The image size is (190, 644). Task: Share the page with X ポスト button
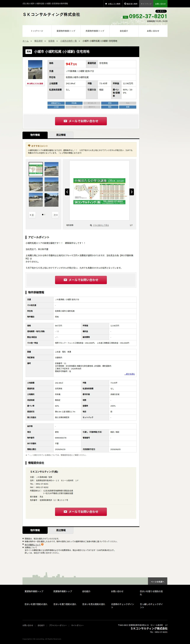[161, 11]
